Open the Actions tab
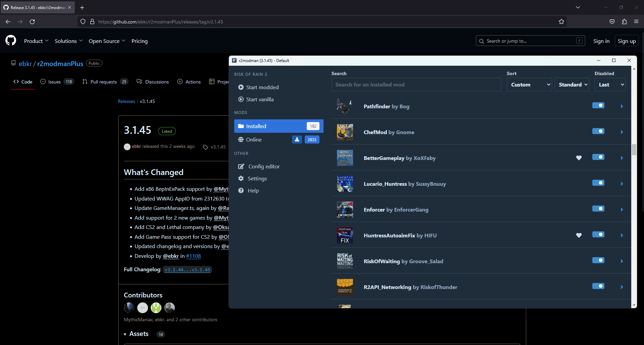Screen dimensions: 644x345 (189, 82)
